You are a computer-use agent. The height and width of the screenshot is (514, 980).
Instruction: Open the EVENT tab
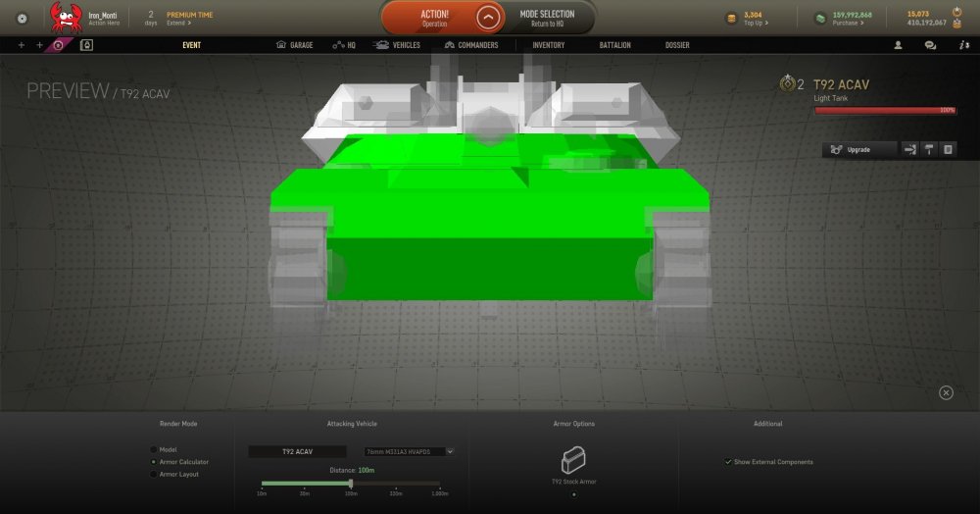tap(192, 45)
